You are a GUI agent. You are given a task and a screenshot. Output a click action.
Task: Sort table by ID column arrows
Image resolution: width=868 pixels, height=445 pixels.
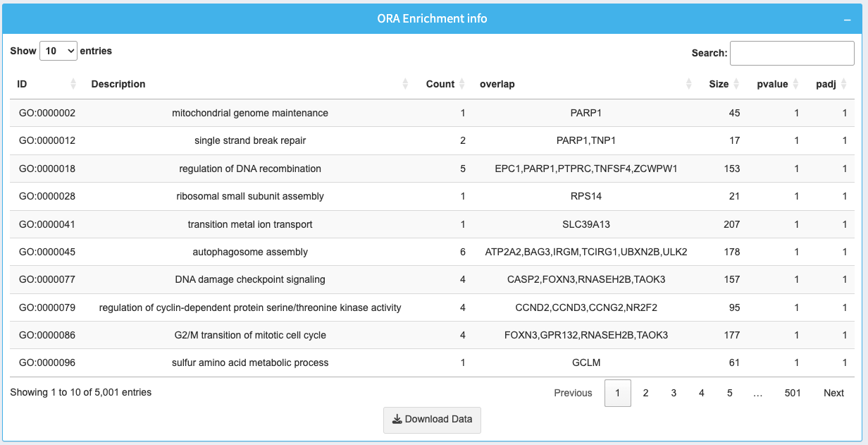(73, 84)
